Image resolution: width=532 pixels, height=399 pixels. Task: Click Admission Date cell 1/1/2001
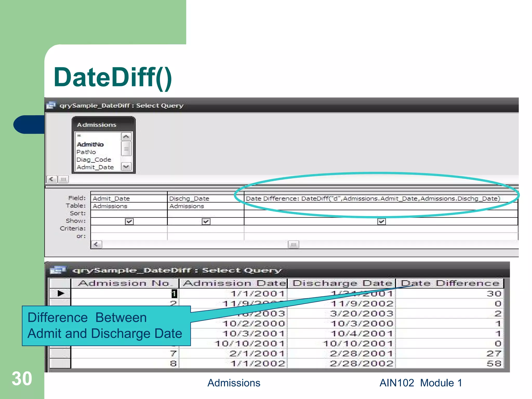coord(233,294)
